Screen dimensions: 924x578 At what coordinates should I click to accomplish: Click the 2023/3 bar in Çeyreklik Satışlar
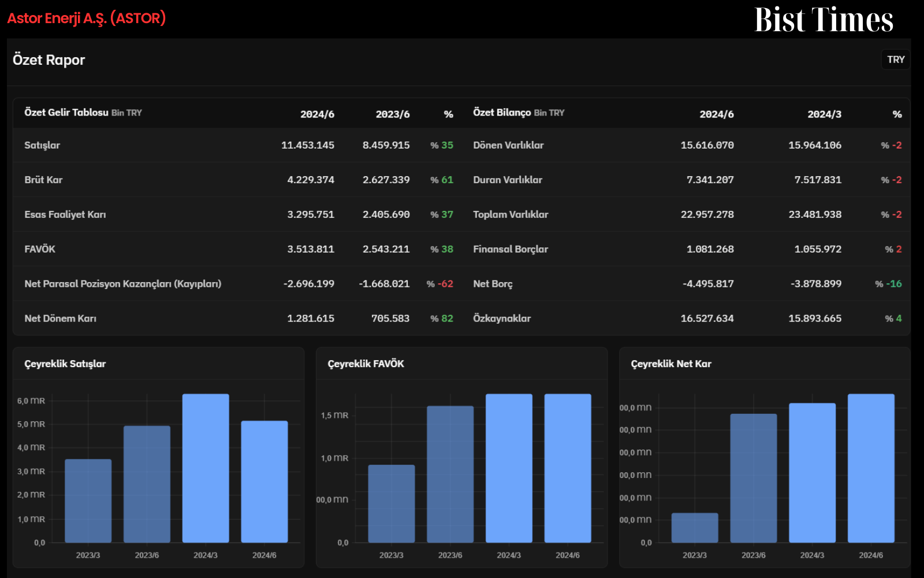click(x=88, y=501)
